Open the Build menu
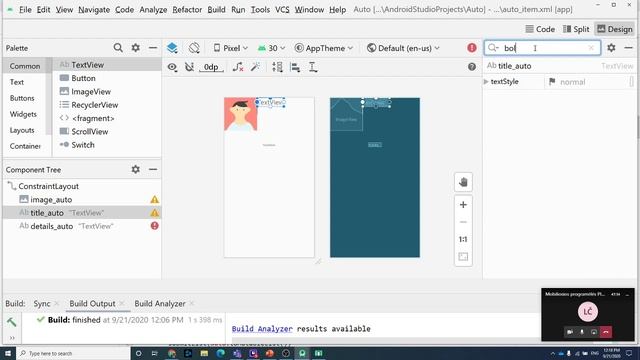640x360 pixels. click(216, 9)
